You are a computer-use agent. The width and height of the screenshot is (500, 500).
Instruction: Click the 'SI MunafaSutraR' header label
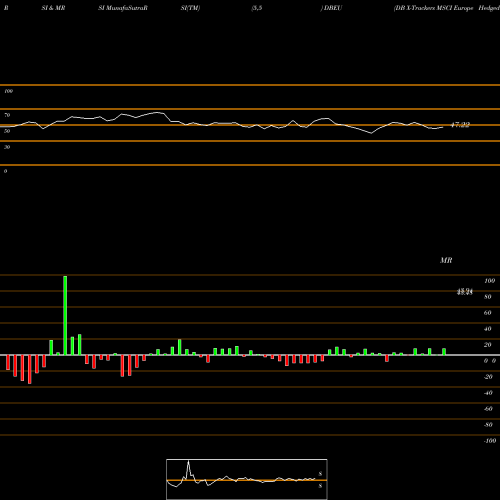click(123, 8)
